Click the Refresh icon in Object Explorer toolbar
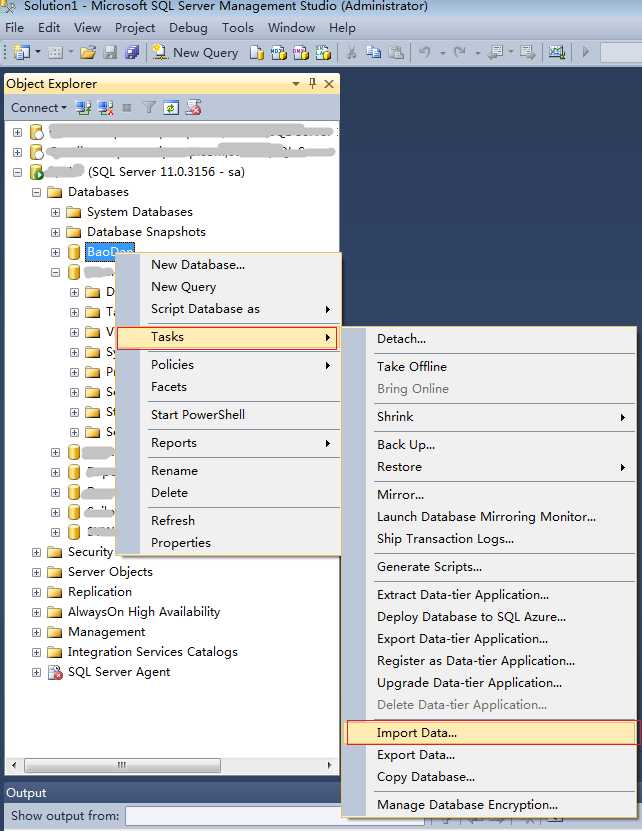Image resolution: width=642 pixels, height=831 pixels. point(171,108)
